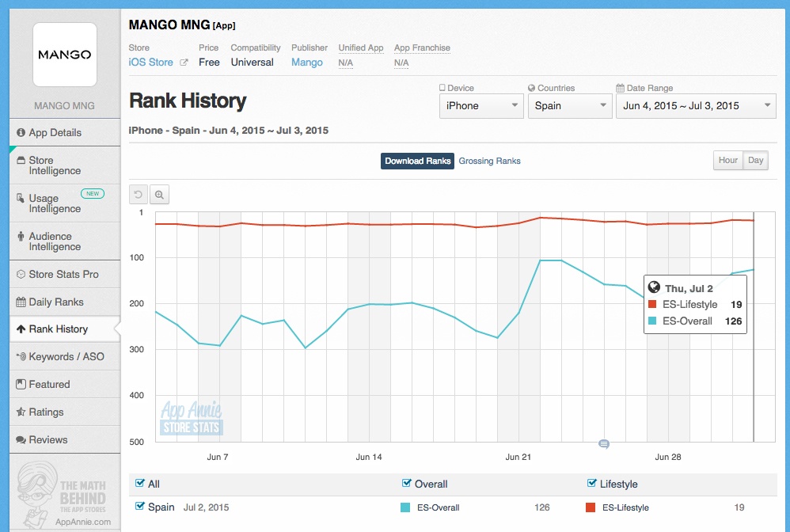Click the MANGO app logo thumbnail
This screenshot has height=532, width=790.
(64, 55)
